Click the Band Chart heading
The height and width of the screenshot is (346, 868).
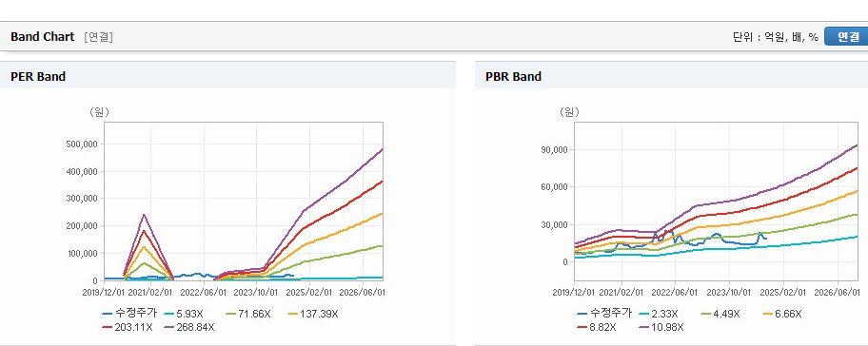click(x=42, y=36)
